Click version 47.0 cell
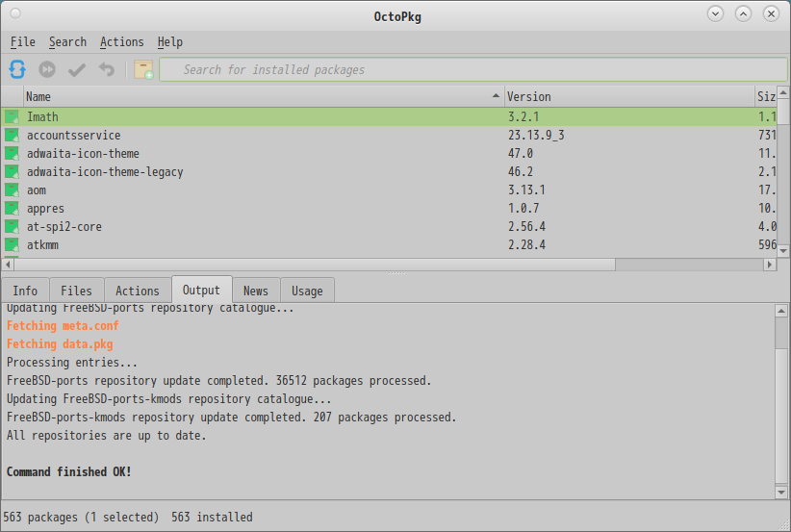 coord(520,153)
